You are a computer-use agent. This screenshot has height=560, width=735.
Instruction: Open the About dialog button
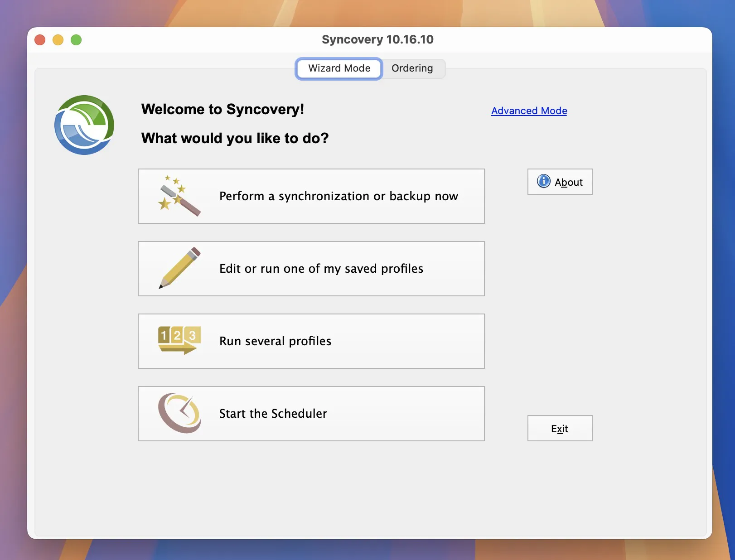point(560,182)
